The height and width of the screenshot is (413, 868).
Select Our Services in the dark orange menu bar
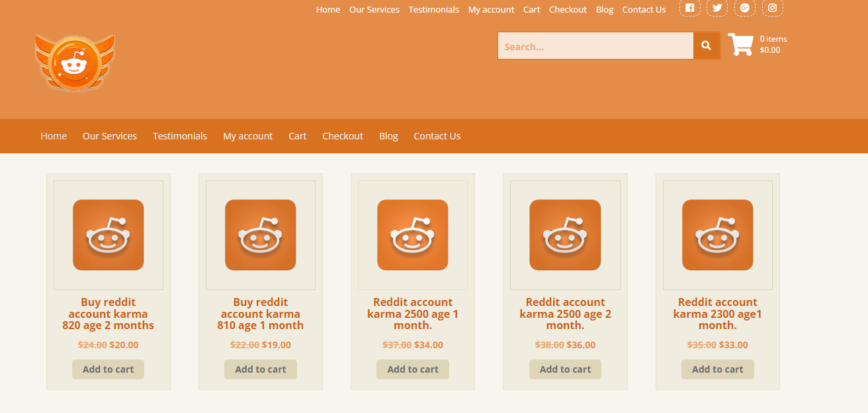click(110, 136)
